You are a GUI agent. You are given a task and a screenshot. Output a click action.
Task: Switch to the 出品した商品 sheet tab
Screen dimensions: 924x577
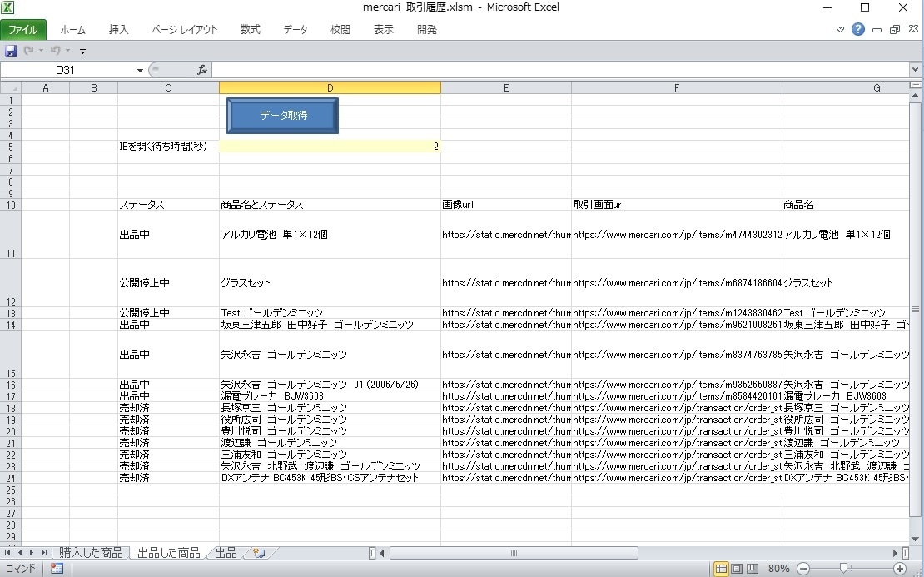(x=168, y=552)
